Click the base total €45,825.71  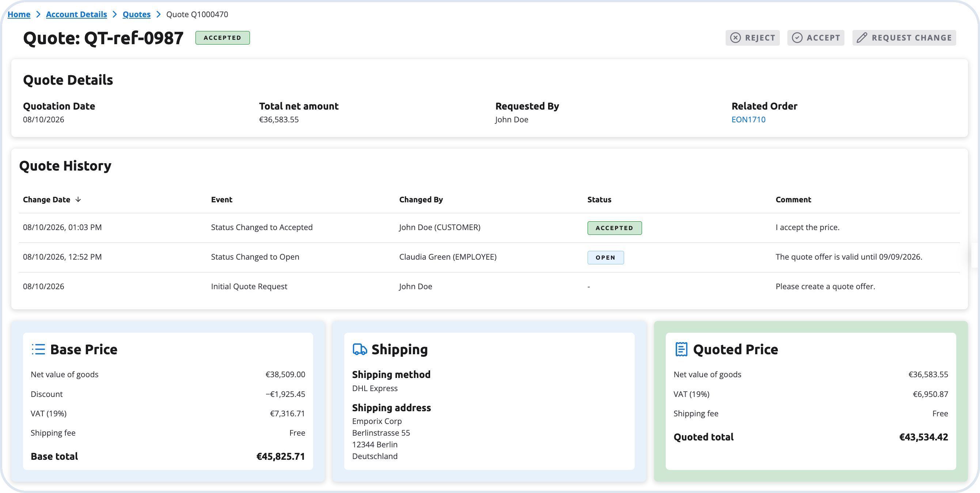click(280, 456)
